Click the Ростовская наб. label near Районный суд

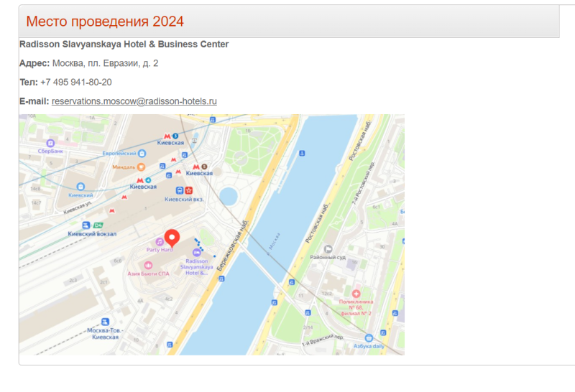(x=318, y=223)
